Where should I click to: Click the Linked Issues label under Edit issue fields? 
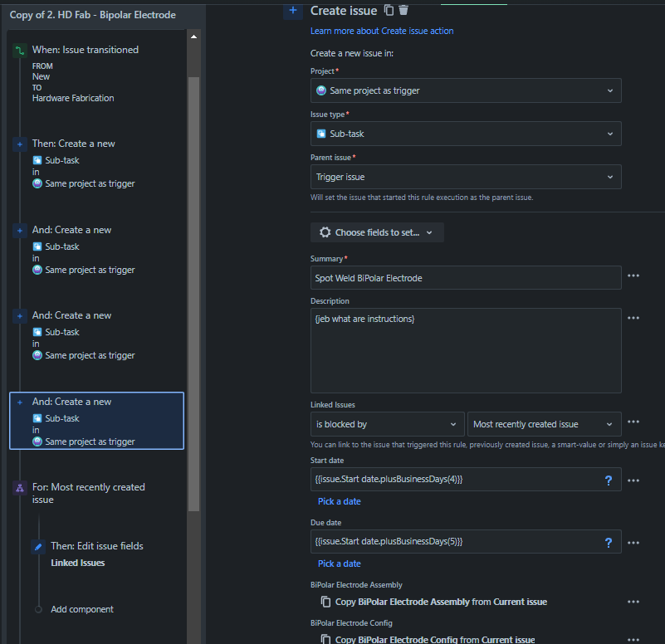point(77,563)
